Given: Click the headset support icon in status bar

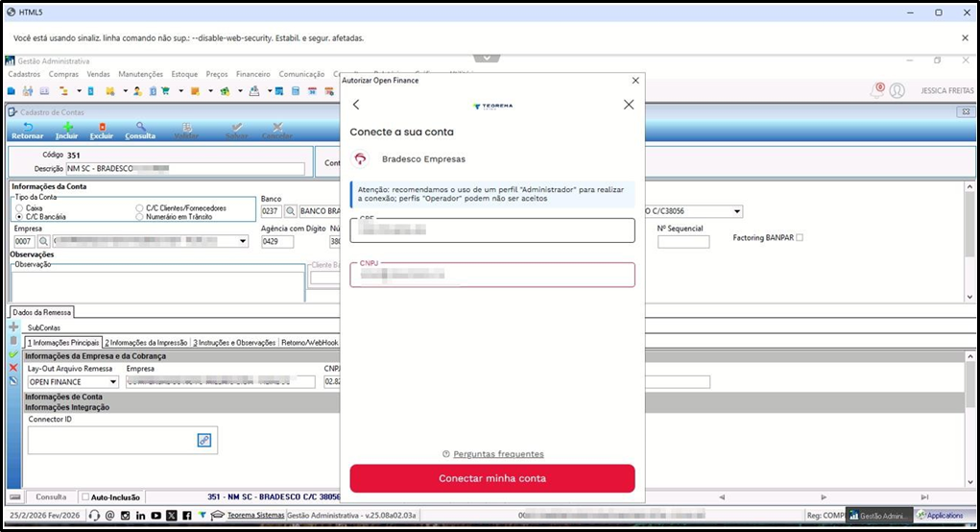Looking at the screenshot, I should tap(94, 516).
